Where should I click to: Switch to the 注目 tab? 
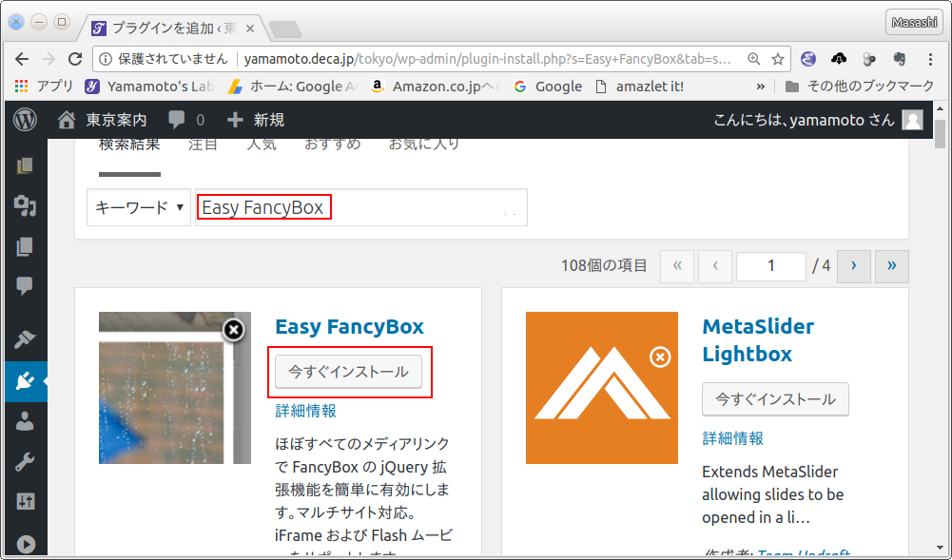pyautogui.click(x=203, y=144)
